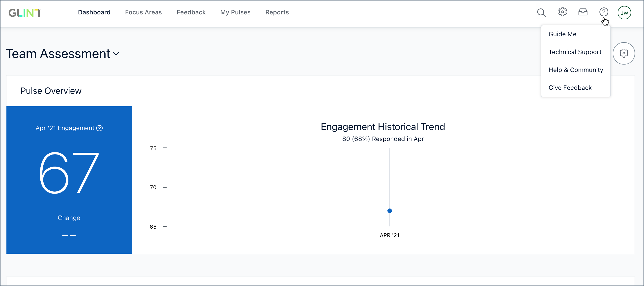This screenshot has width=644, height=286.
Task: Click the Pulse Overview heading
Action: pos(51,91)
